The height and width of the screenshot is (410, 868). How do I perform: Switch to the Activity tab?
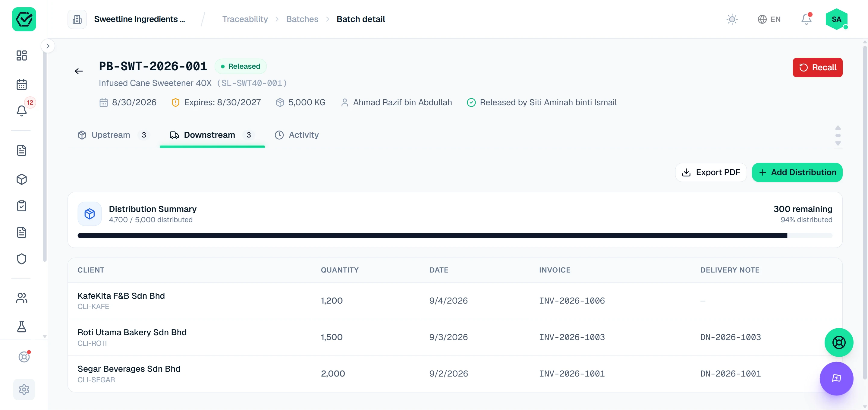click(x=297, y=135)
